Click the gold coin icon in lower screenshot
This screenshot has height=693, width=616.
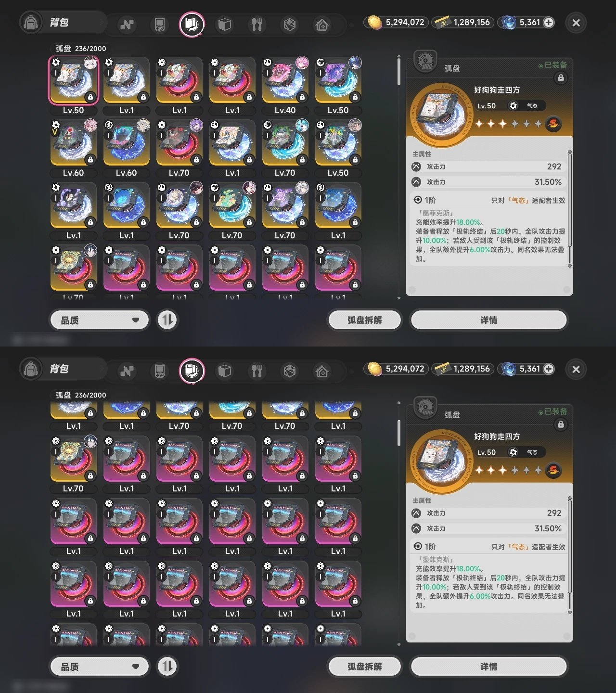[375, 369]
